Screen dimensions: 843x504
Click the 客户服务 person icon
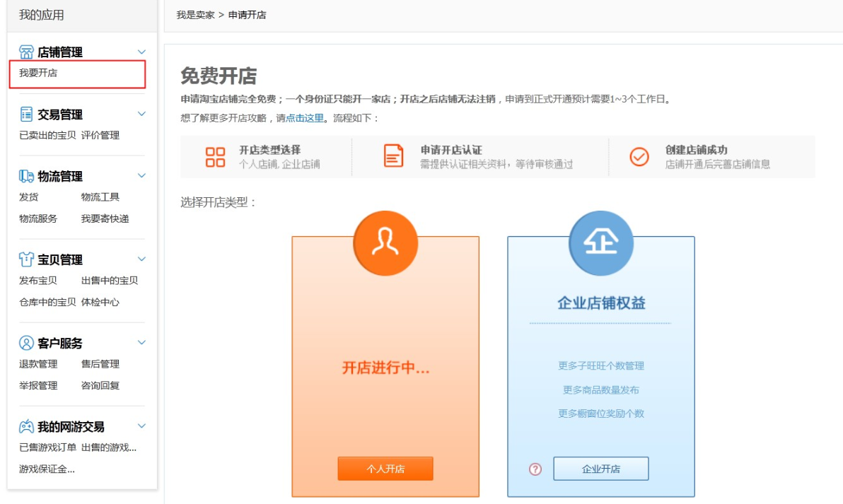coord(26,343)
